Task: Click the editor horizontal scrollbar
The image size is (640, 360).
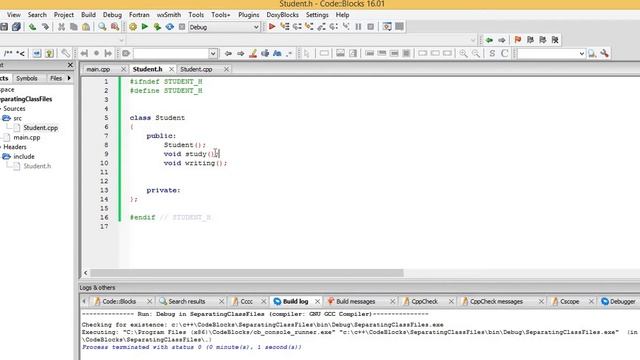Action: tap(247, 273)
